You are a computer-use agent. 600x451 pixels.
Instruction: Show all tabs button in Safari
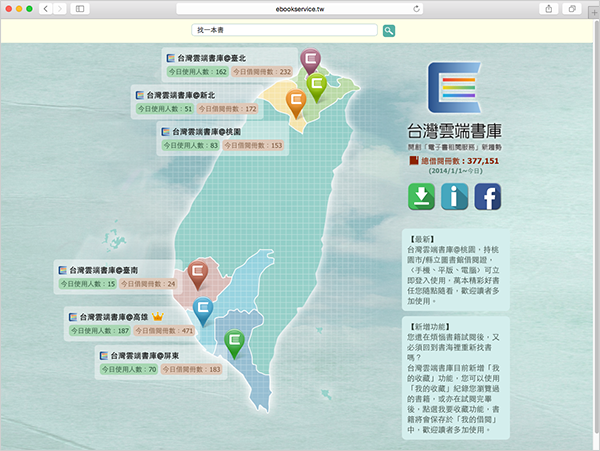tap(572, 8)
